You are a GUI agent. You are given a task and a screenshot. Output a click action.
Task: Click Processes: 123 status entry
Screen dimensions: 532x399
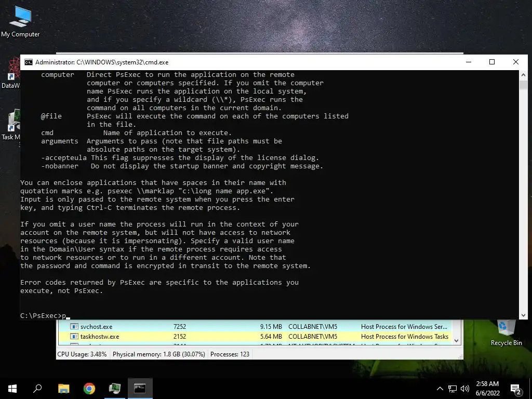[x=230, y=354]
